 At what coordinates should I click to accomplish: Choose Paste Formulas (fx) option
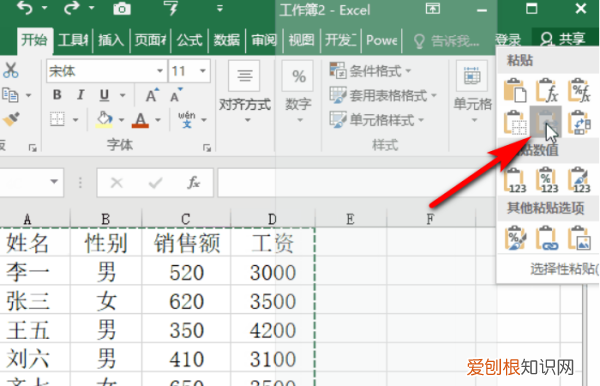[547, 90]
